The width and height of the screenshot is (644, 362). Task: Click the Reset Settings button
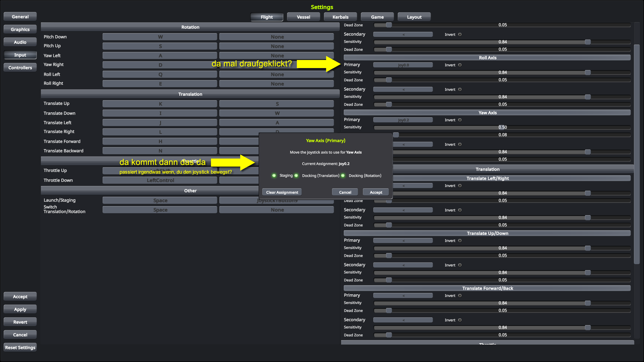(x=20, y=348)
